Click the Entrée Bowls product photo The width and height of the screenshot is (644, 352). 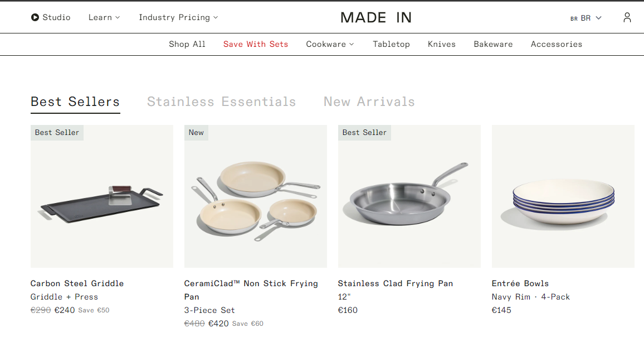[x=563, y=196]
